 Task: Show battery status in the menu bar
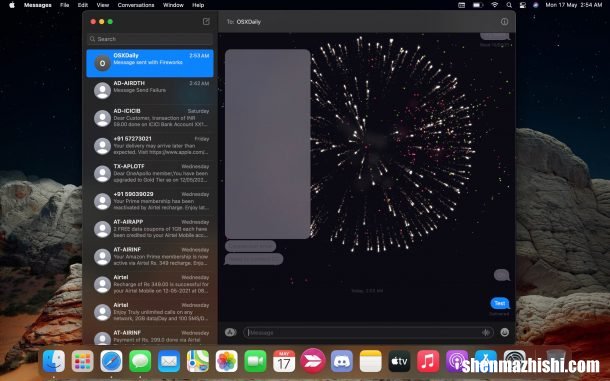pos(478,5)
